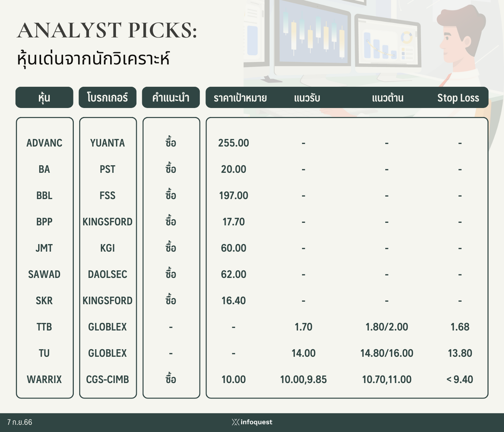Click the ANALYST PICKS title
504x432 pixels.
click(x=107, y=30)
